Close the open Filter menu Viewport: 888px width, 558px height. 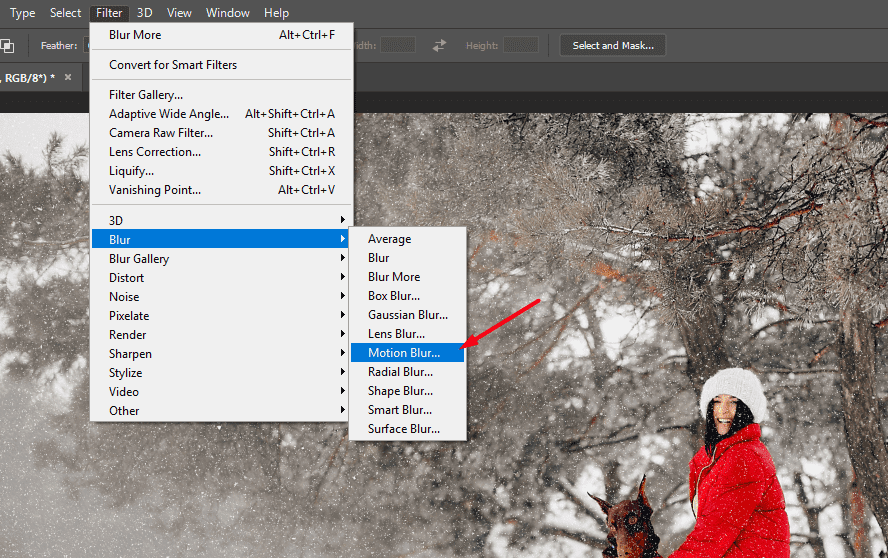(109, 12)
